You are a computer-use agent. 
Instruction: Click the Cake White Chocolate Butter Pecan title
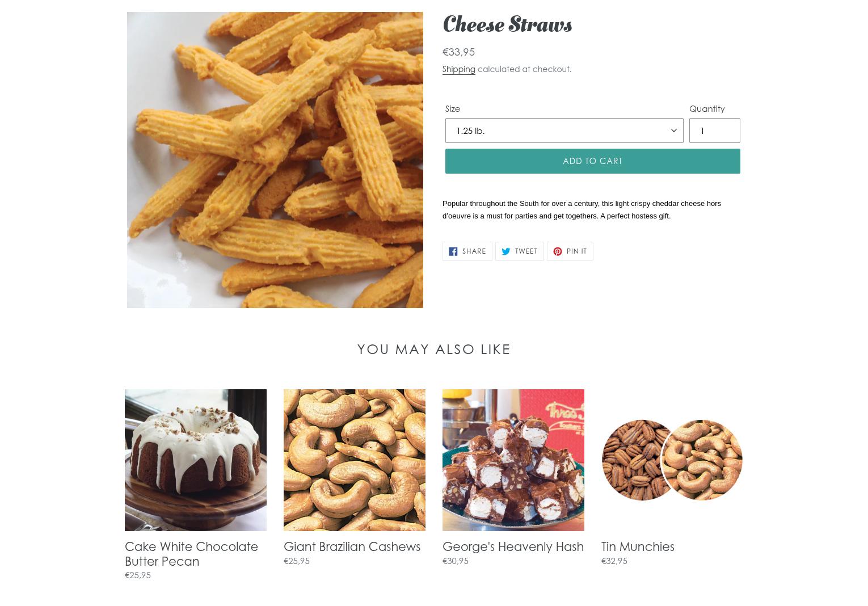(191, 554)
